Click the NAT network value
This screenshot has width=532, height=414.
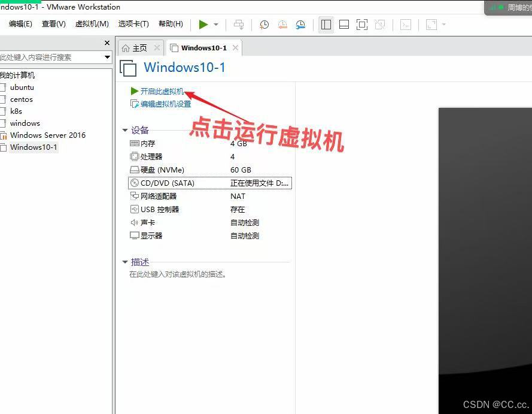tap(238, 197)
